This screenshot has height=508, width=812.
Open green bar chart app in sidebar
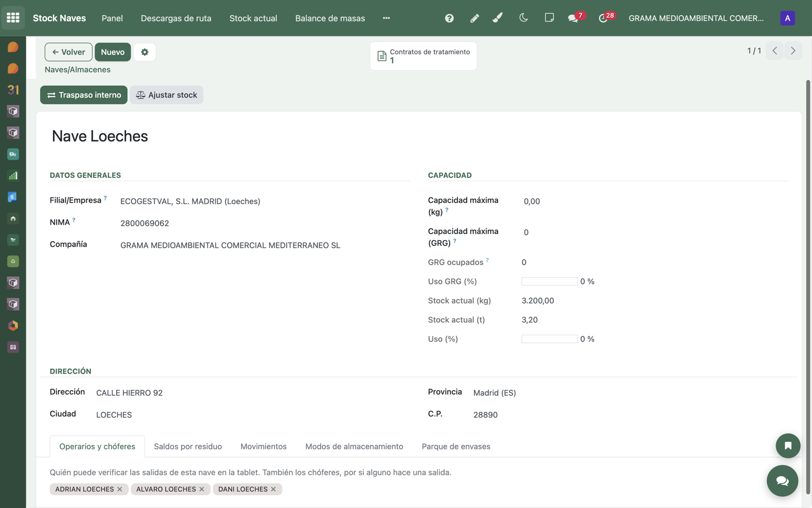click(x=13, y=176)
